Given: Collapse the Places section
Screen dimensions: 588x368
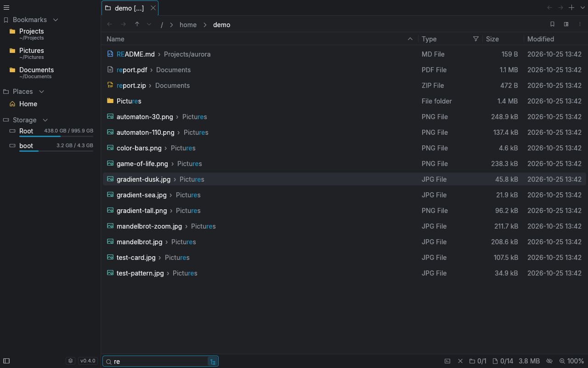Looking at the screenshot, I should [x=41, y=92].
